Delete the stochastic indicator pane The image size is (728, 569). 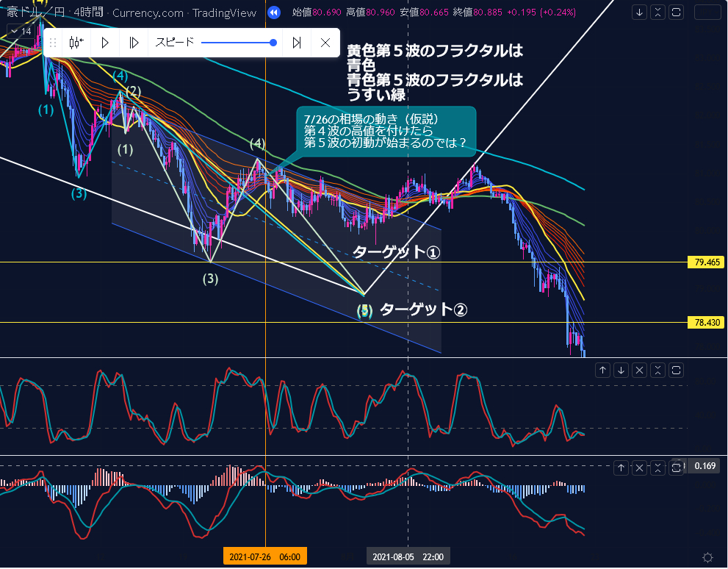click(639, 370)
